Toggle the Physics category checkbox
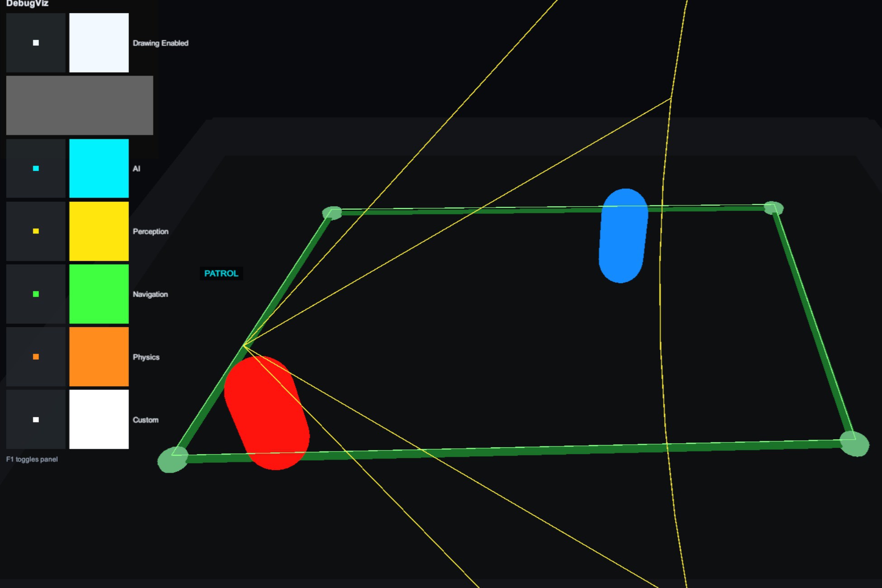The height and width of the screenshot is (588, 882). pyautogui.click(x=36, y=357)
